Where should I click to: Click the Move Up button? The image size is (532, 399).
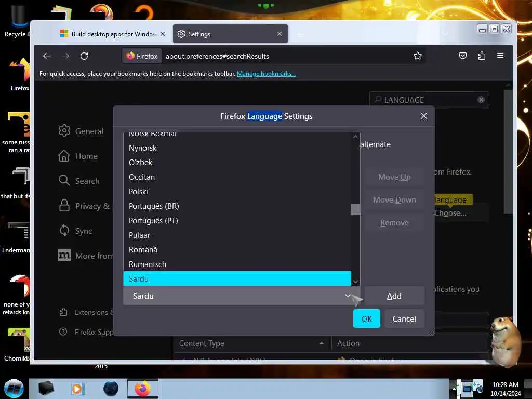[395, 177]
